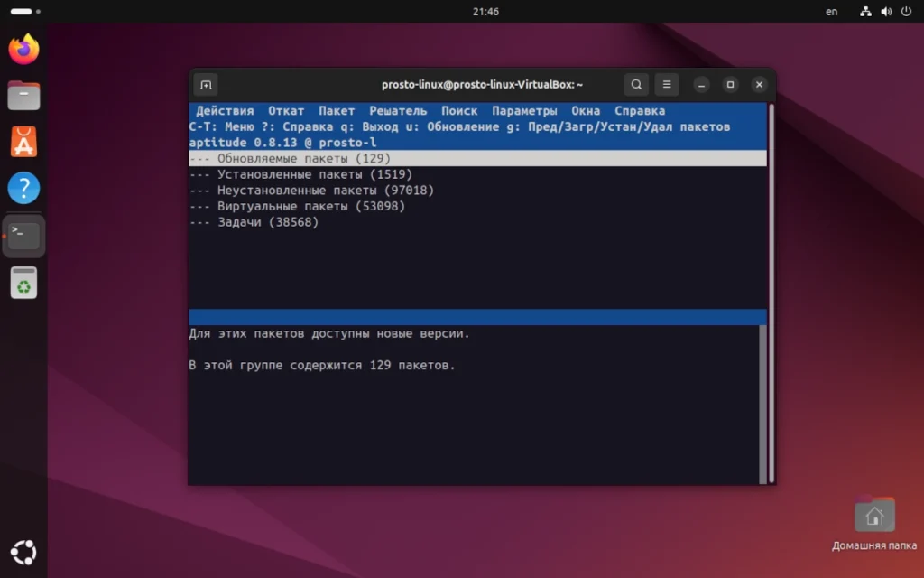Expand the Задачи (38568) group
Screen dimensions: 924x578
(478, 222)
